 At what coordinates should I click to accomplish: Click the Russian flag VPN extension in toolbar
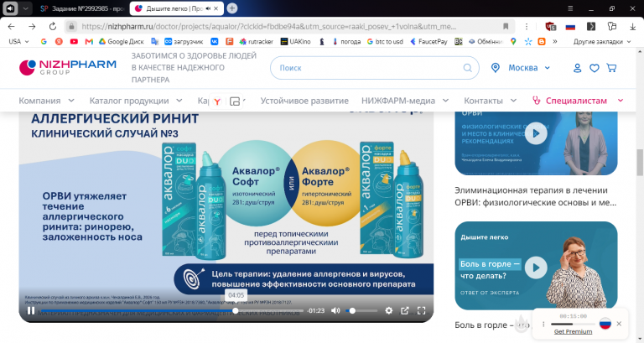pyautogui.click(x=570, y=27)
